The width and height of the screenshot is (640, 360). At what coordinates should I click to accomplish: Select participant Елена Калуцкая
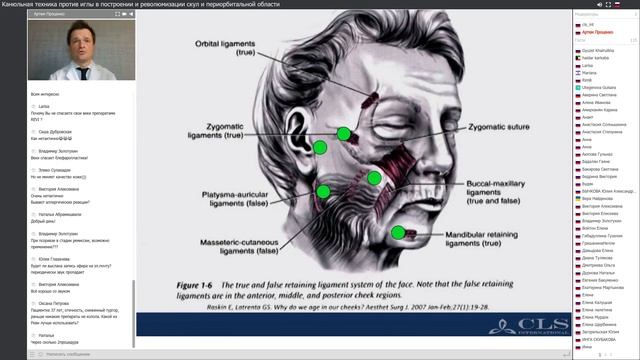[x=597, y=302]
